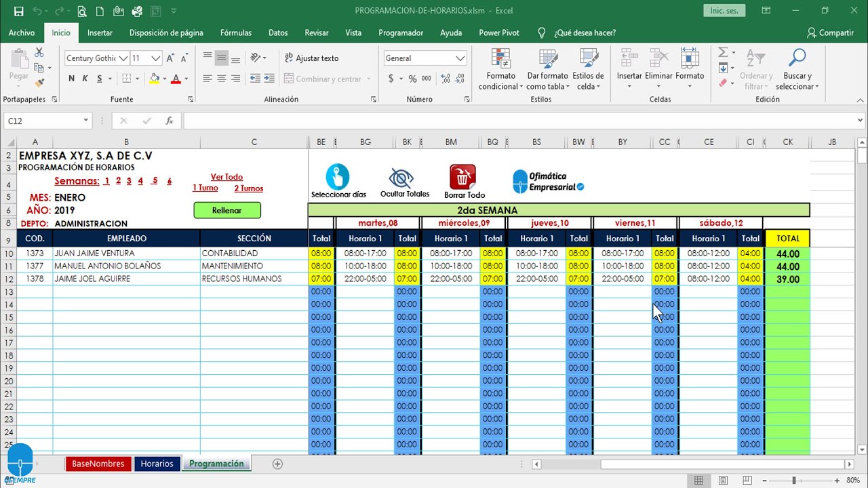
Task: Toggle bold N formatting button
Action: (x=71, y=79)
